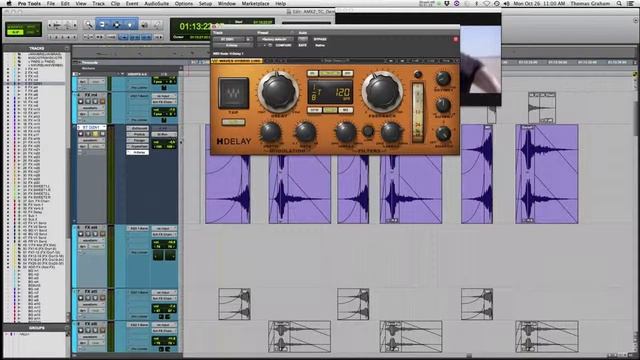This screenshot has height=360, width=640.
Task: Open the automation mode selector on FX m4 track
Action: pyautogui.click(x=97, y=114)
